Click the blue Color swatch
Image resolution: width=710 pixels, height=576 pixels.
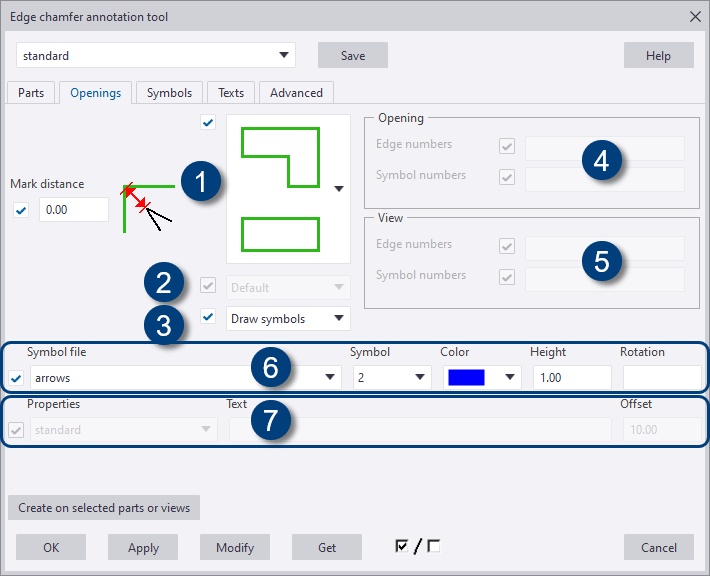466,377
